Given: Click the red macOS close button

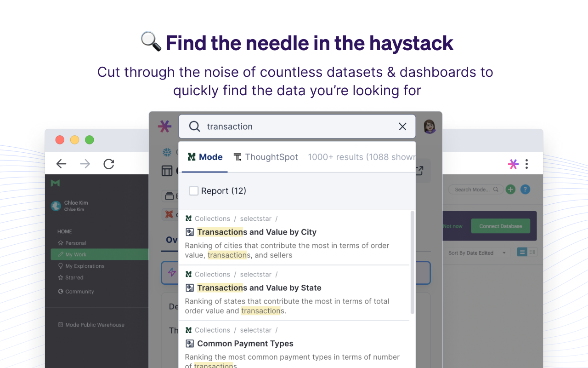Looking at the screenshot, I should 60,140.
